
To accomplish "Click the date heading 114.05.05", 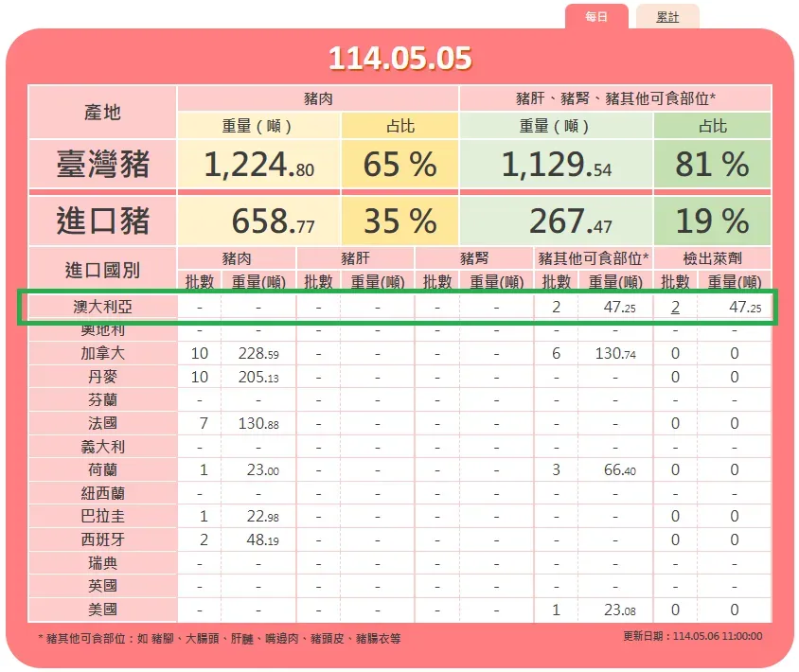I will [400, 58].
